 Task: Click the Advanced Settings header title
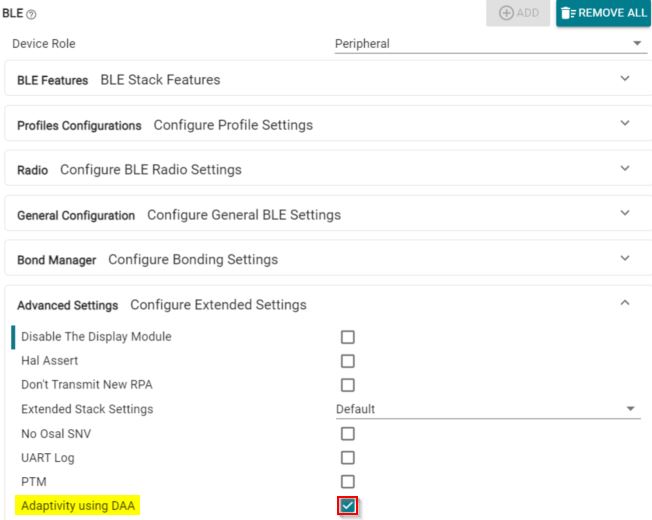[x=67, y=304]
